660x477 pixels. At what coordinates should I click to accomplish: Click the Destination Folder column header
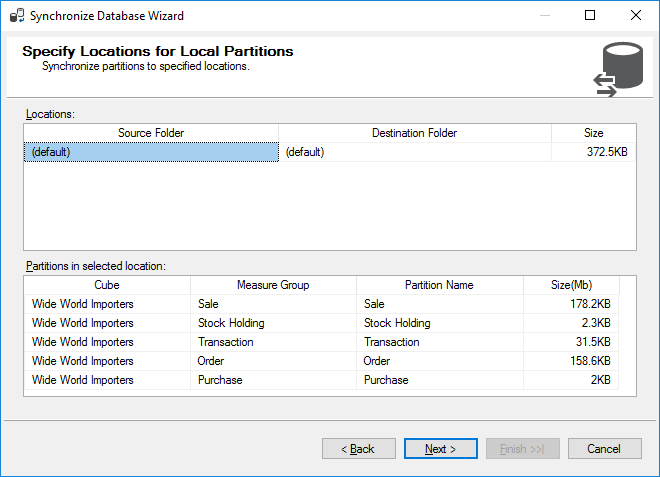tap(414, 133)
